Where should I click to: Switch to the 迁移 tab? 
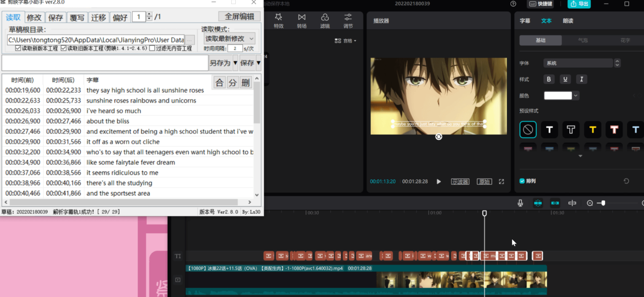point(98,17)
